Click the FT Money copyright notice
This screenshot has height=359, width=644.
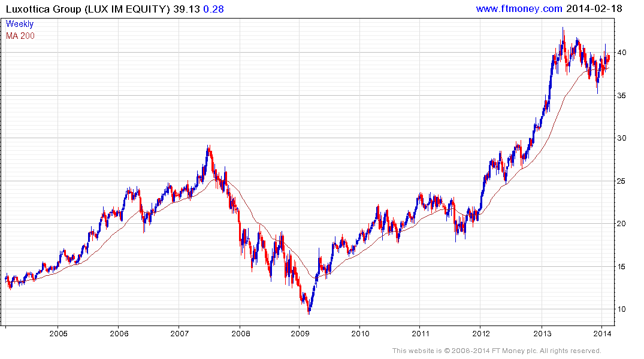coord(497,351)
